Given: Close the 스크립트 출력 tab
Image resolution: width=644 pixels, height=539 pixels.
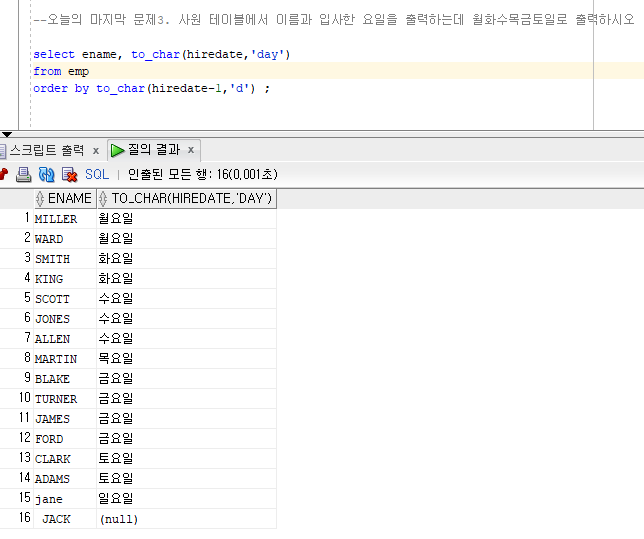Looking at the screenshot, I should pyautogui.click(x=96, y=151).
